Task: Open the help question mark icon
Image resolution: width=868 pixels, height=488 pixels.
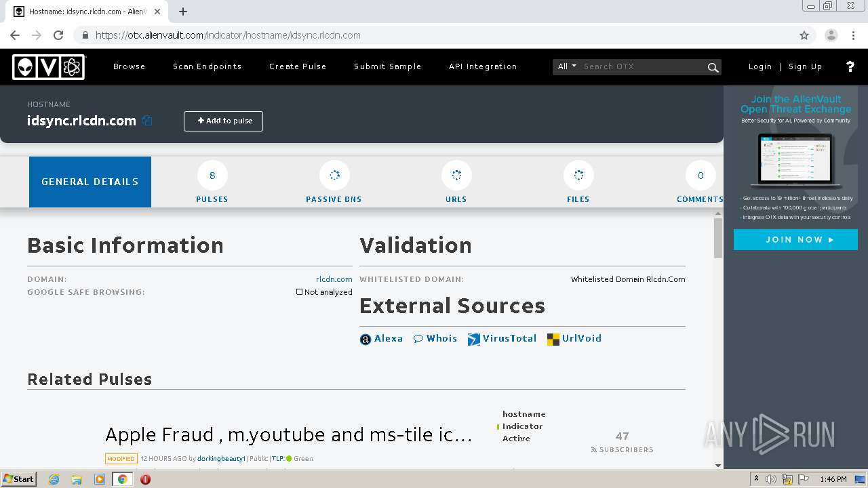Action: click(x=850, y=66)
